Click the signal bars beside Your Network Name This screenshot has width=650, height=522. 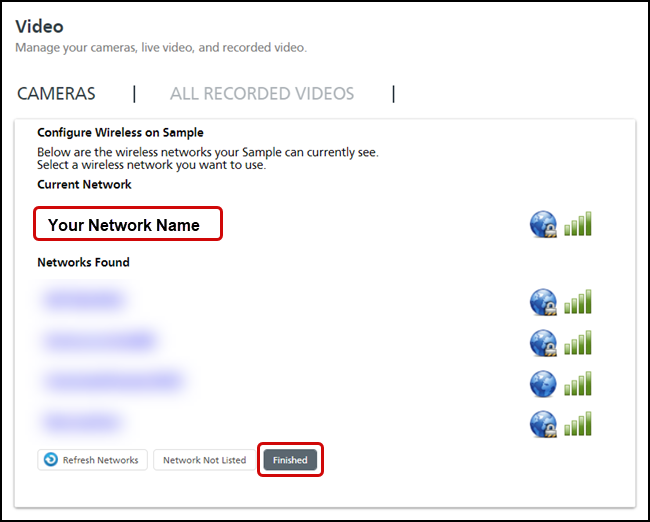pos(578,224)
